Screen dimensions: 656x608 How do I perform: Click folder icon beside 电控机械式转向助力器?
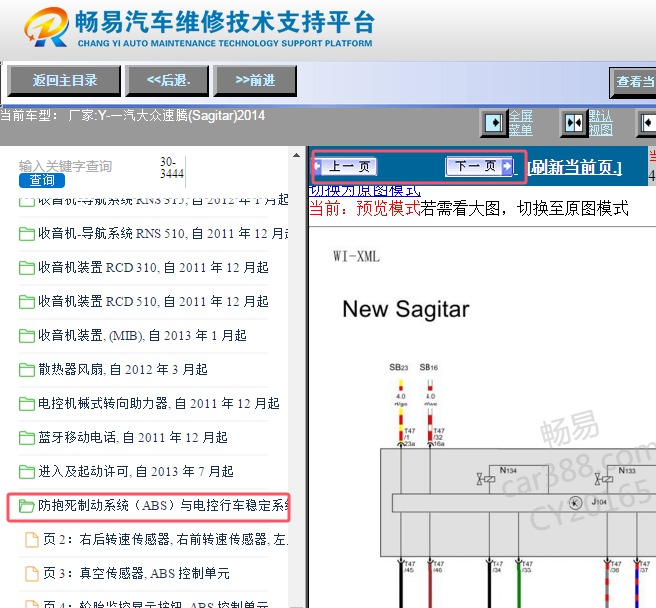click(27, 404)
